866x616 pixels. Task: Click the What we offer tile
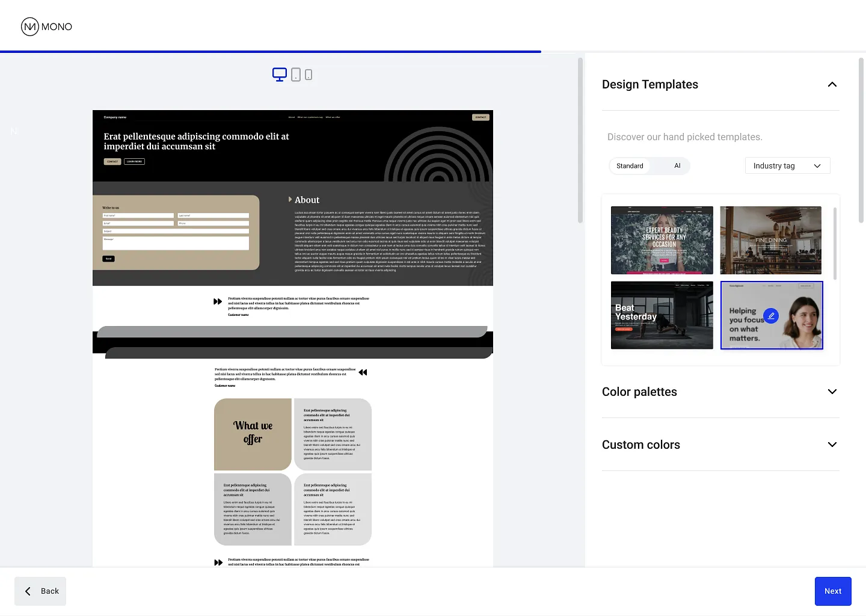[x=253, y=434]
